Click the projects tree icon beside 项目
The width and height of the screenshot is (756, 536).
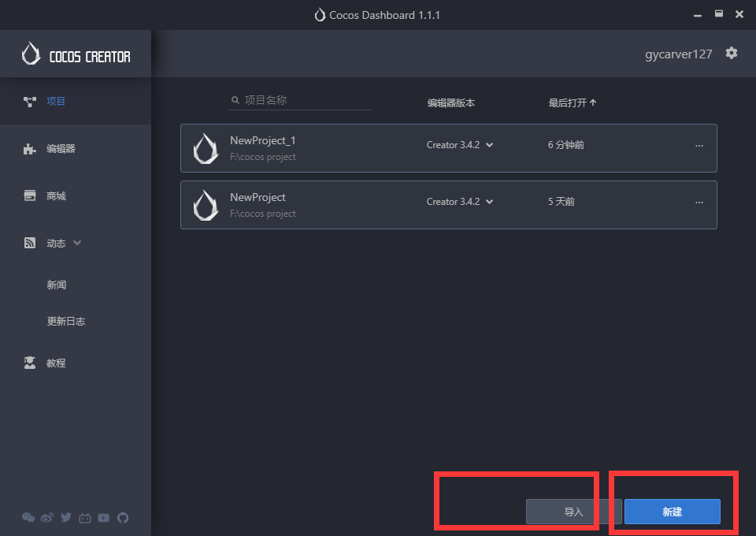click(x=30, y=102)
